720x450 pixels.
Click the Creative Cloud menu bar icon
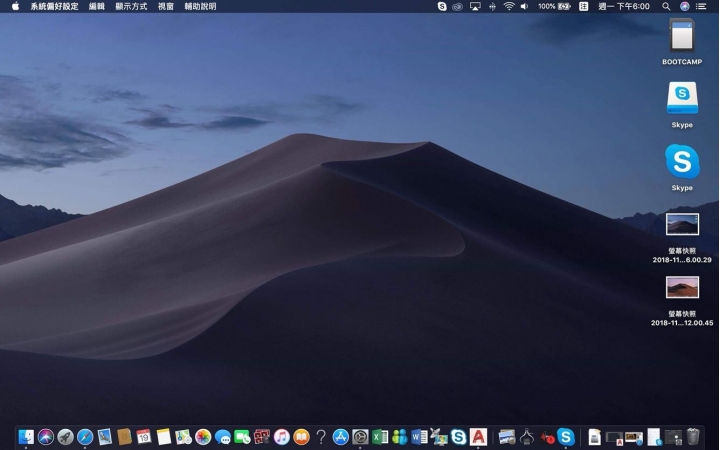457,6
